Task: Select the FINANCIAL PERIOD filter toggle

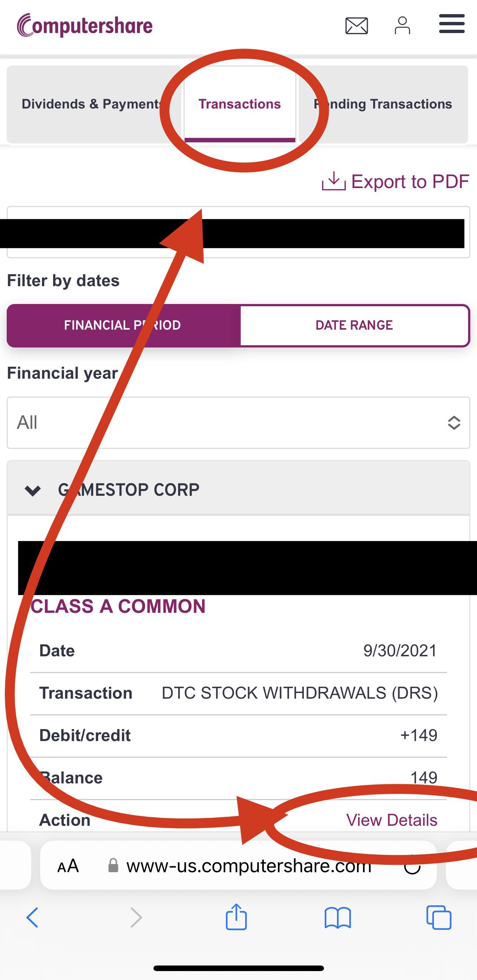Action: click(123, 325)
